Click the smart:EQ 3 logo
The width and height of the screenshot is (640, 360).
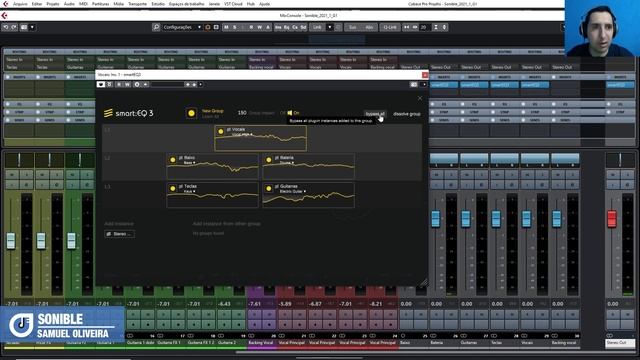[x=129, y=113]
